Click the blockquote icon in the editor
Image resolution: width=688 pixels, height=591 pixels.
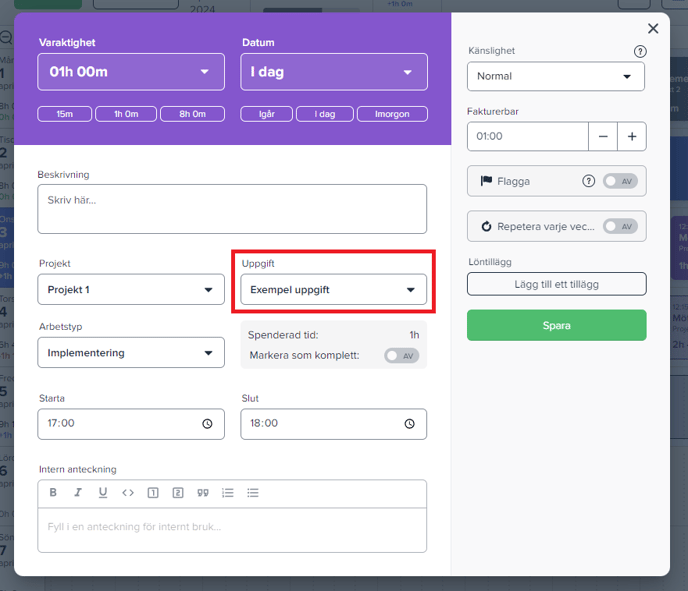202,493
